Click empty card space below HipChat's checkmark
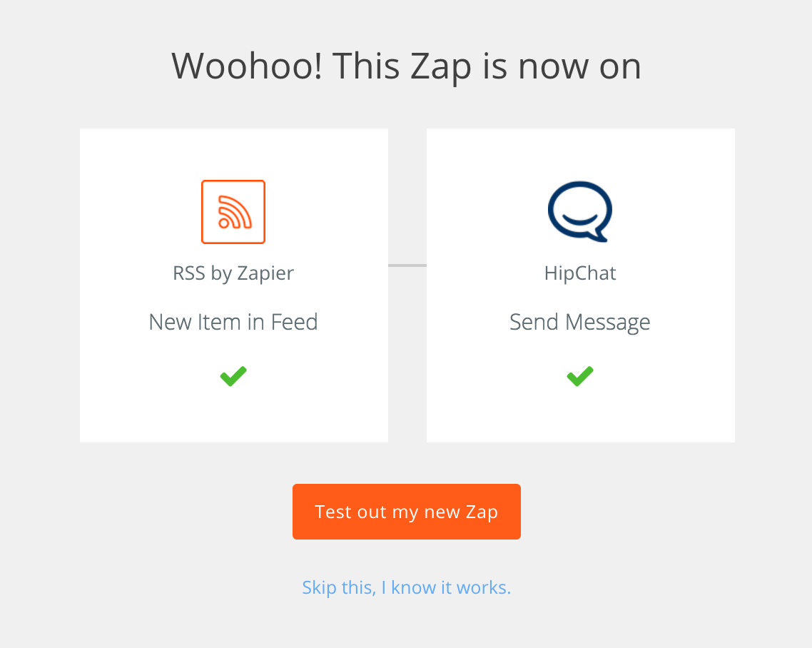This screenshot has width=812, height=648. (581, 415)
